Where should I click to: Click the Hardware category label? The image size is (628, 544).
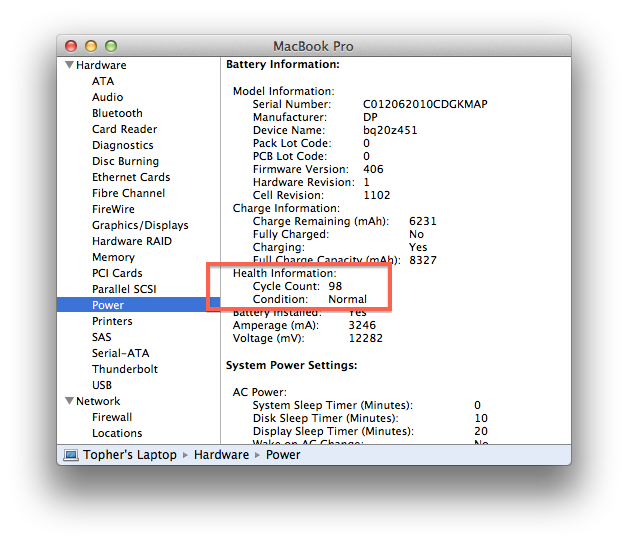101,65
